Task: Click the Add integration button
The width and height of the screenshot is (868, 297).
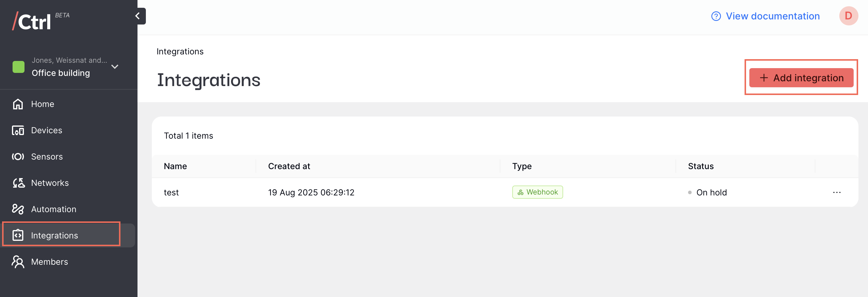Action: click(801, 78)
